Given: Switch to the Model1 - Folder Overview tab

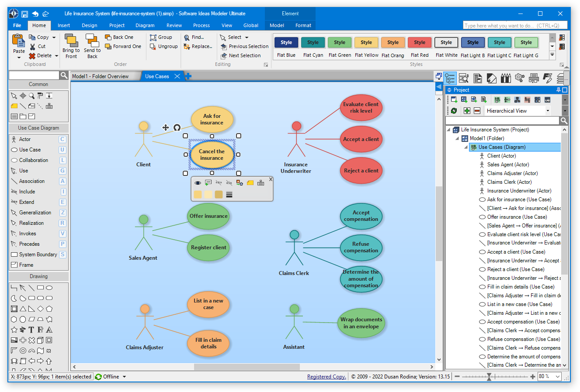Looking at the screenshot, I should [100, 76].
